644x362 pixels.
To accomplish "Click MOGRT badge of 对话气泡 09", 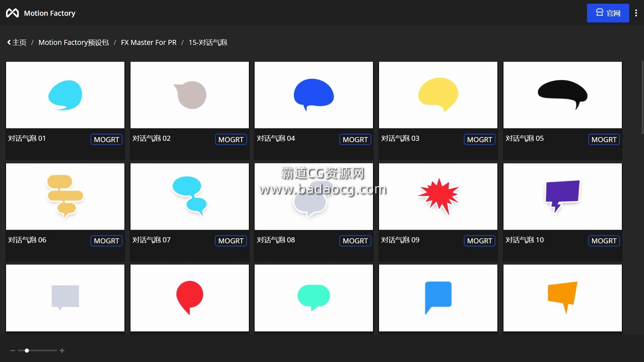I will click(480, 241).
